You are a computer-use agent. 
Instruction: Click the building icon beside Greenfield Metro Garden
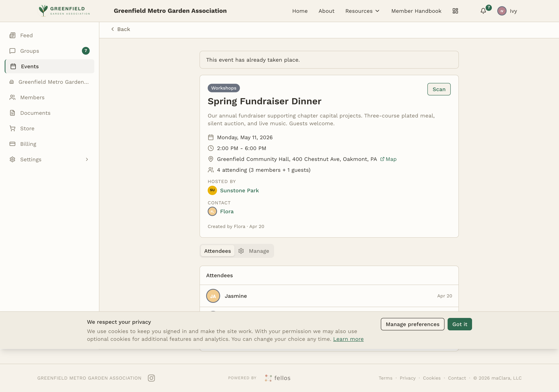pos(11,82)
